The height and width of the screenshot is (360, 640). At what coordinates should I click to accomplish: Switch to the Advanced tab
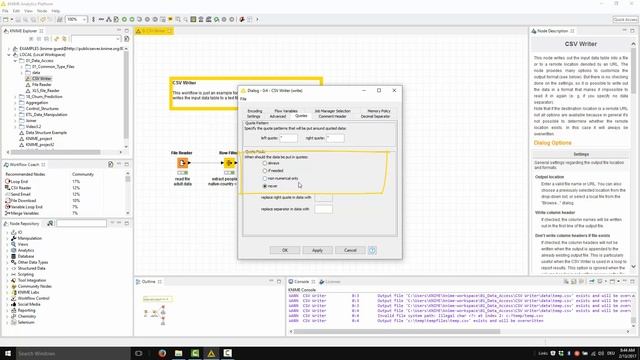(x=278, y=116)
